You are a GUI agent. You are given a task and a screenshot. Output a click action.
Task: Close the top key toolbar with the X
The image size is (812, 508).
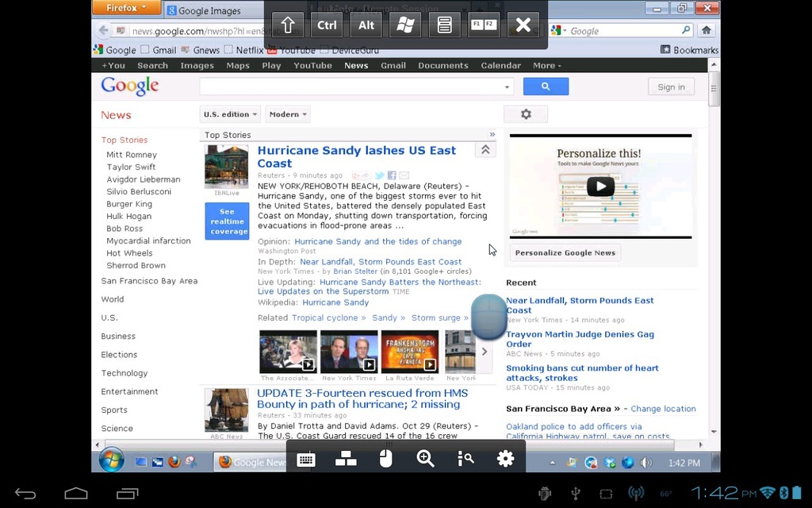coord(523,25)
